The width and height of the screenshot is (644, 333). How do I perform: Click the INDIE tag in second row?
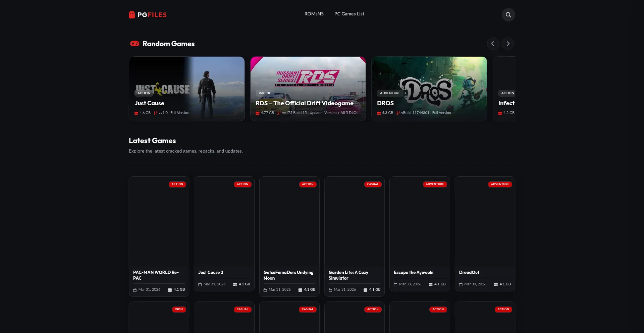(x=179, y=309)
